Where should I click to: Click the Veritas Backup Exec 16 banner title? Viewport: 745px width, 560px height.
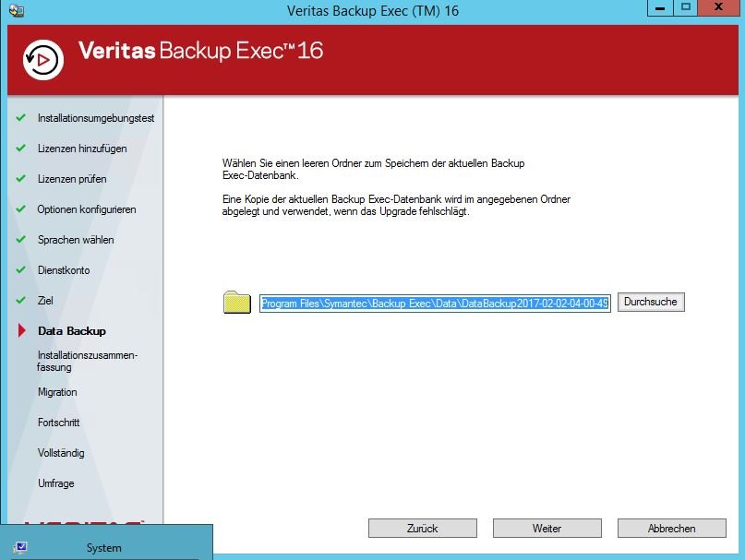pyautogui.click(x=200, y=51)
